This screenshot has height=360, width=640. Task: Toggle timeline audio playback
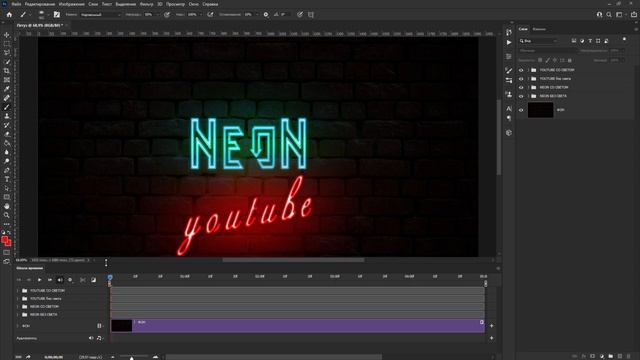(x=60, y=280)
